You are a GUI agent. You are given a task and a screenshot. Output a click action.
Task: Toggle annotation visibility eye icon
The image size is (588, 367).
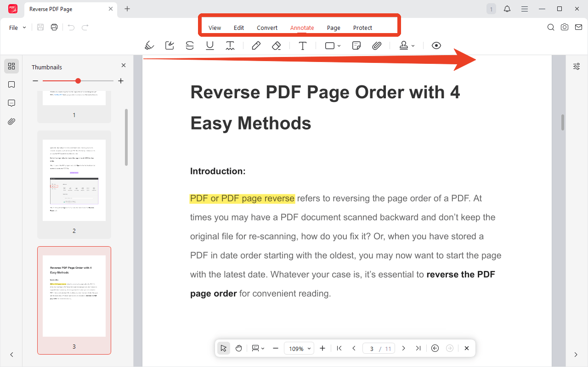click(436, 45)
